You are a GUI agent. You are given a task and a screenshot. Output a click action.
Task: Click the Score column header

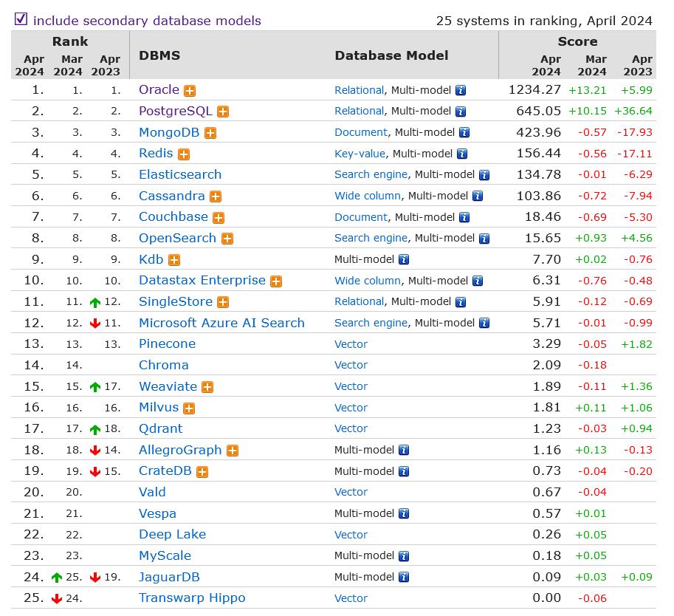(x=577, y=41)
